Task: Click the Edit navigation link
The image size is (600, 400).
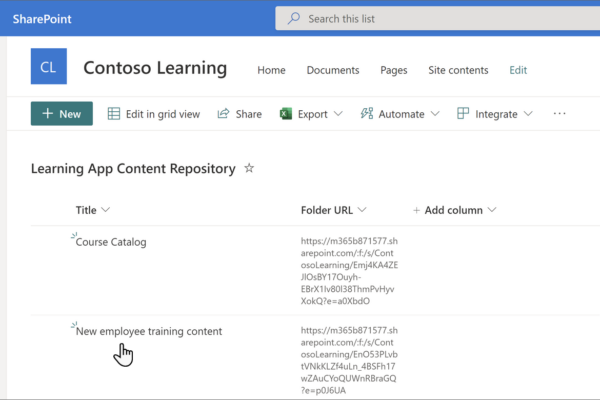Action: 518,70
